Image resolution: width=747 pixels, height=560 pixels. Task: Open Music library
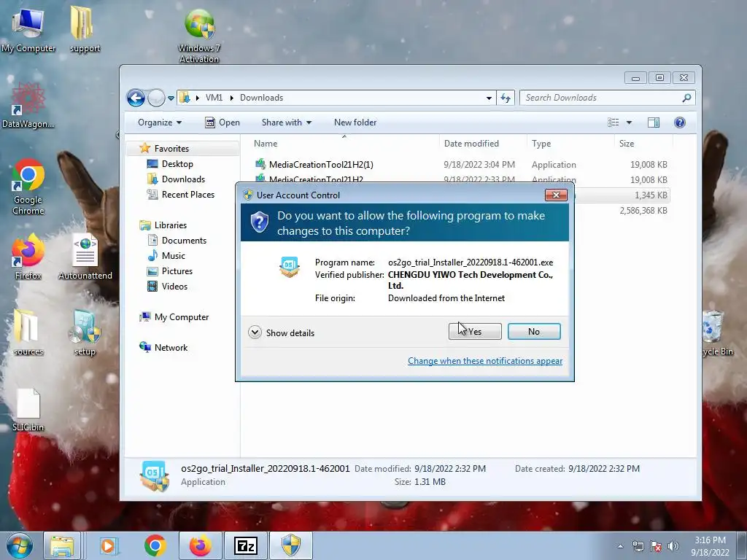coord(174,256)
